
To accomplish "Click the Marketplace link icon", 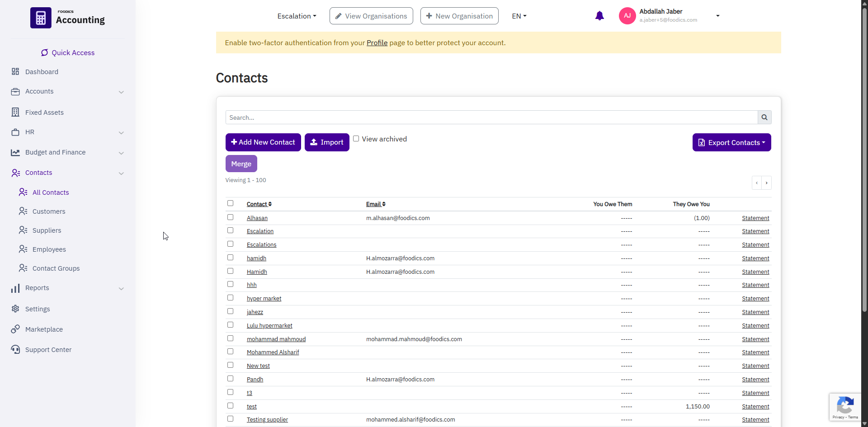I will click(x=15, y=329).
